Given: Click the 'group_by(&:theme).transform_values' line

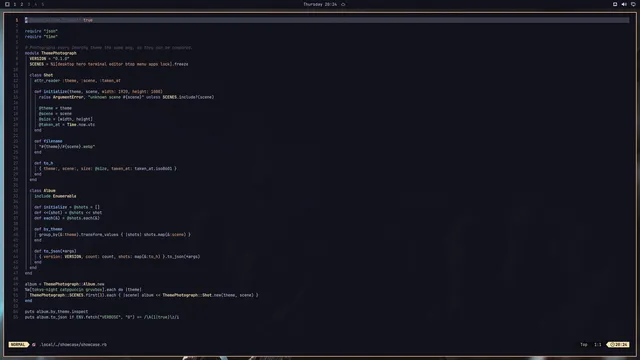Looking at the screenshot, I should (115, 235).
